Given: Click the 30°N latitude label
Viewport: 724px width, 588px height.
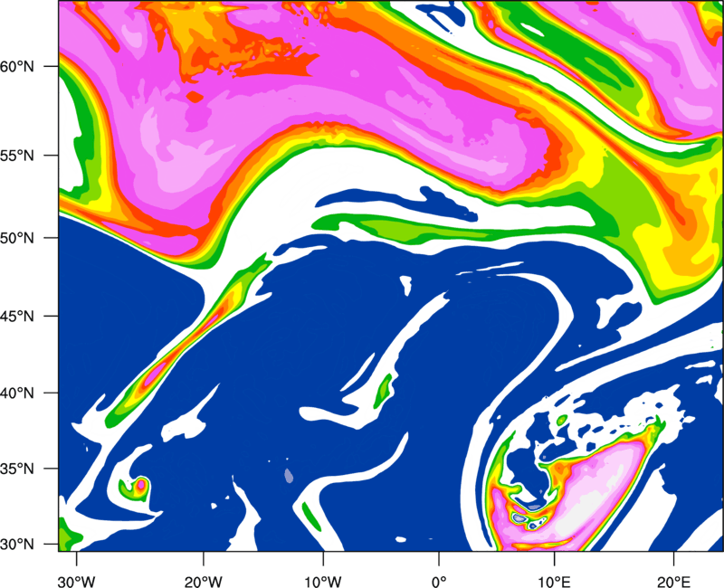Looking at the screenshot, I should click(17, 545).
